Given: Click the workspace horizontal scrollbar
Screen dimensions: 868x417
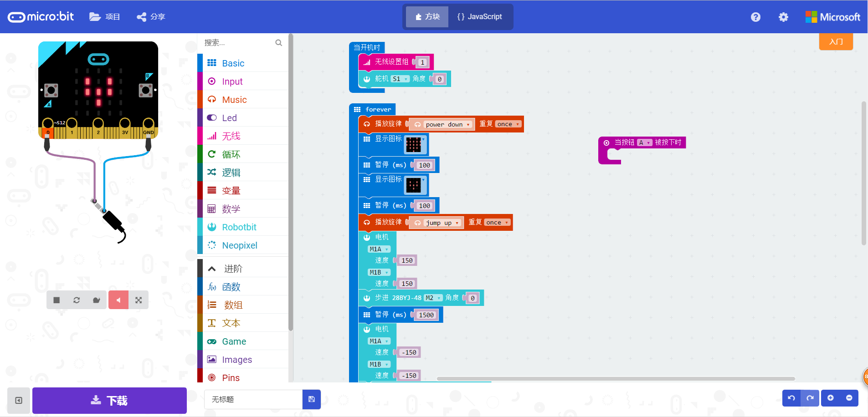Looking at the screenshot, I should [616, 378].
